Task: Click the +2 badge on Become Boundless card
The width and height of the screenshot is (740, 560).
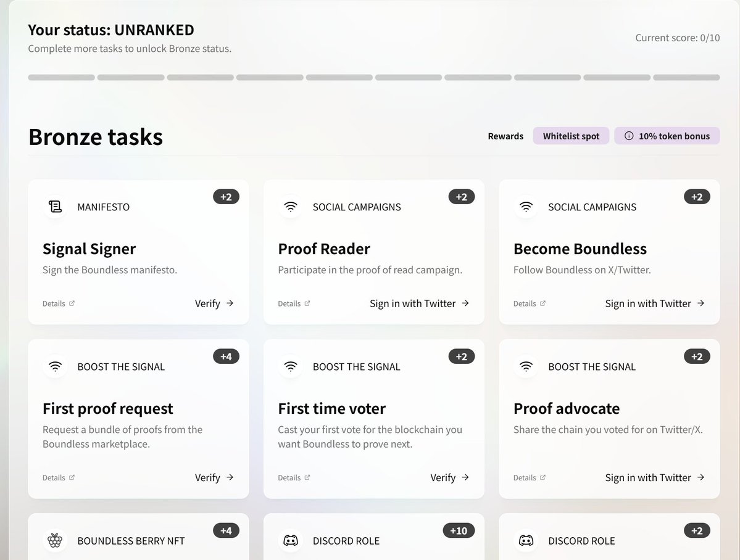Action: pos(697,197)
